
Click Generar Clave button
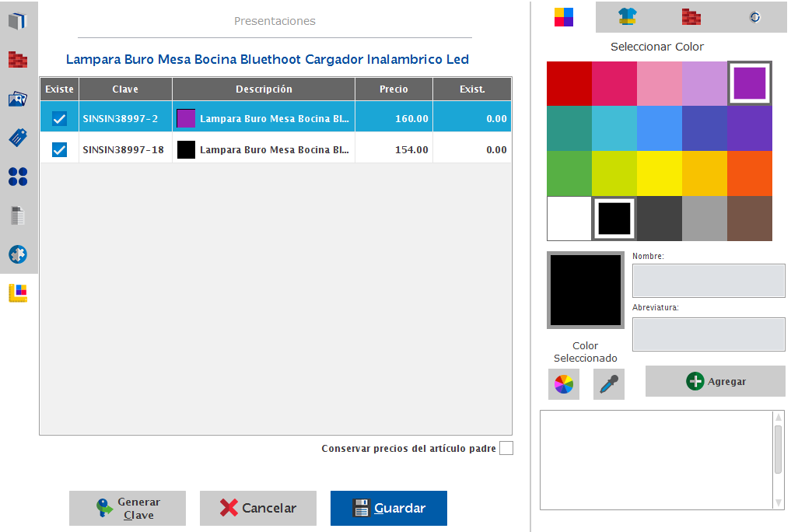[x=127, y=509]
